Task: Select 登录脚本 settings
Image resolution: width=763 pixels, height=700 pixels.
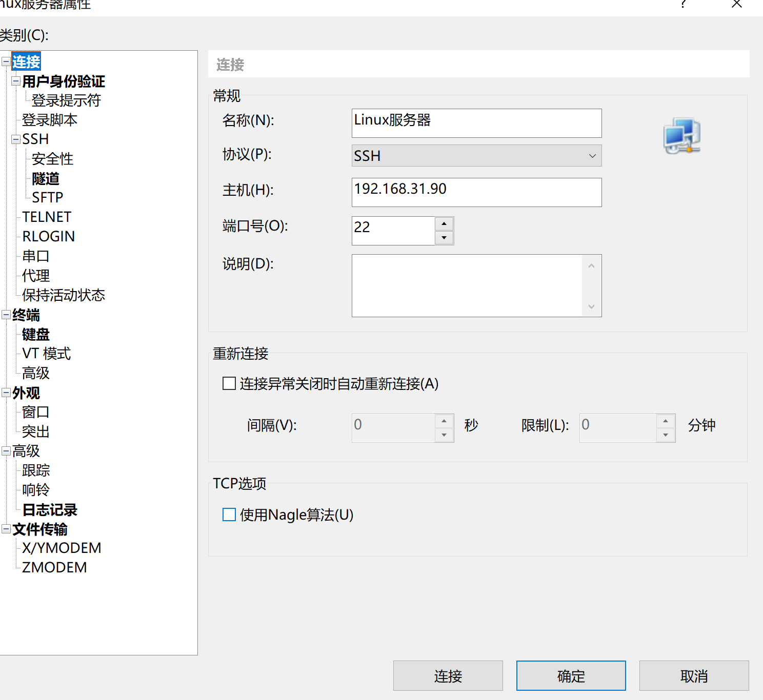Action: click(49, 119)
